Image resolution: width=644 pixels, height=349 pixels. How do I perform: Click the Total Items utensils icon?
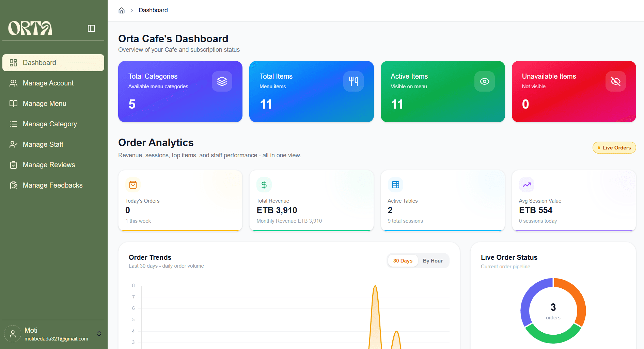point(354,81)
